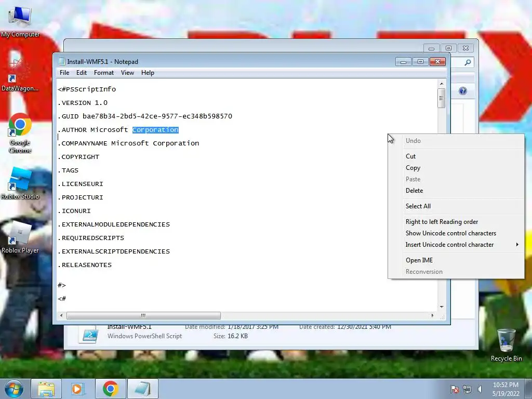This screenshot has height=399, width=532.
Task: Open the View menu in Notepad
Action: pyautogui.click(x=128, y=73)
